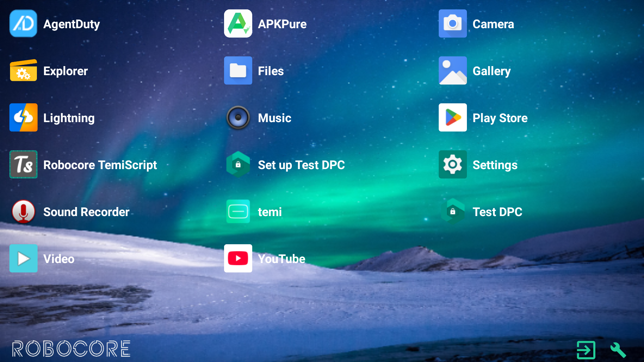Open the YouTube app icon
644x362 pixels.
point(238,258)
